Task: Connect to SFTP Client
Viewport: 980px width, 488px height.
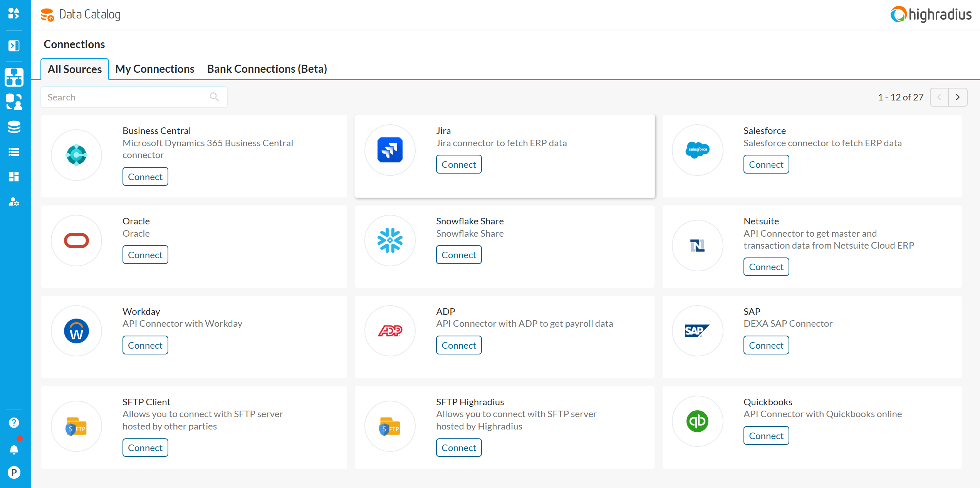Action: 145,448
